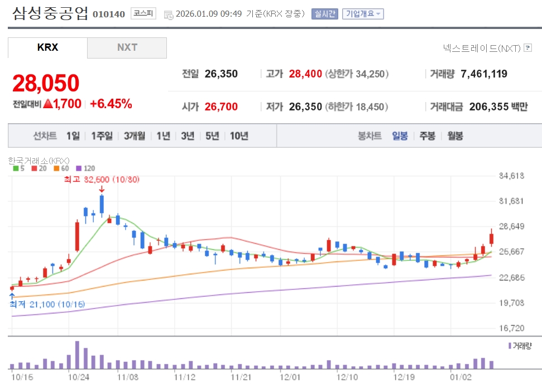Click the 최저 21,100 (10/16) chart marker

click(x=47, y=304)
